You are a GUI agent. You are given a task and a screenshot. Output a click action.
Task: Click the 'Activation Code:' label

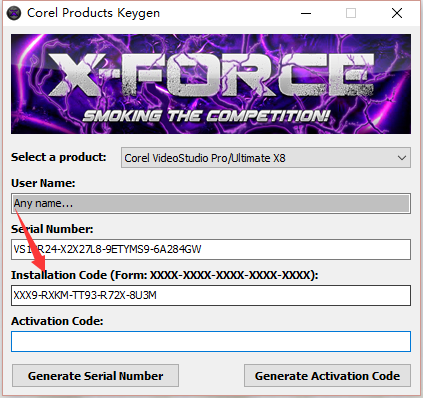pyautogui.click(x=57, y=321)
